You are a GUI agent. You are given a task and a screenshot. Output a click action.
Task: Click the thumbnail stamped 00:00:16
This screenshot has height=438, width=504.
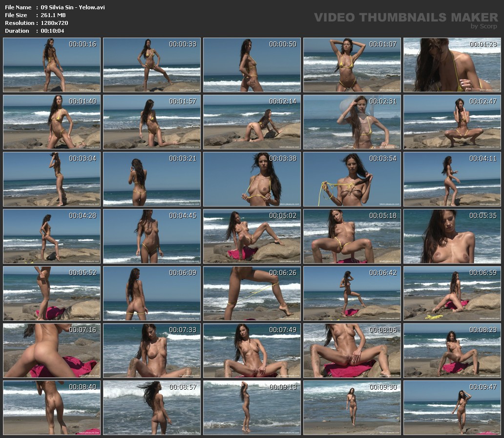pos(52,65)
